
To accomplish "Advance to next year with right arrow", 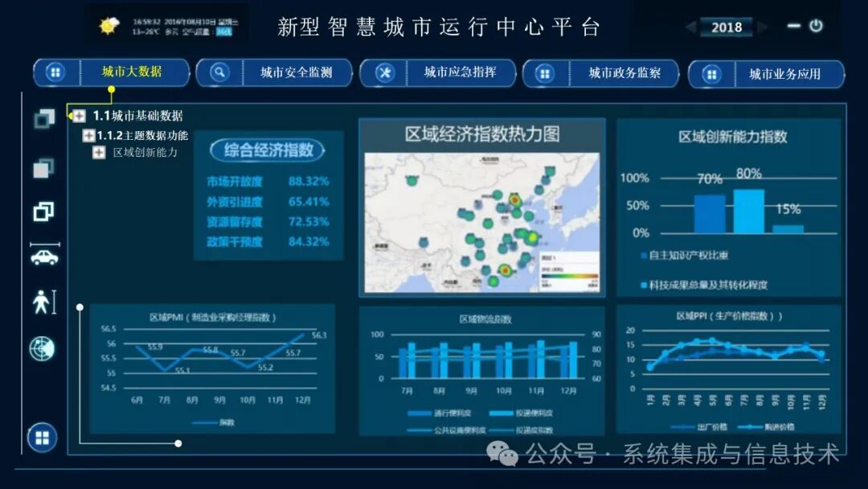I will click(763, 27).
